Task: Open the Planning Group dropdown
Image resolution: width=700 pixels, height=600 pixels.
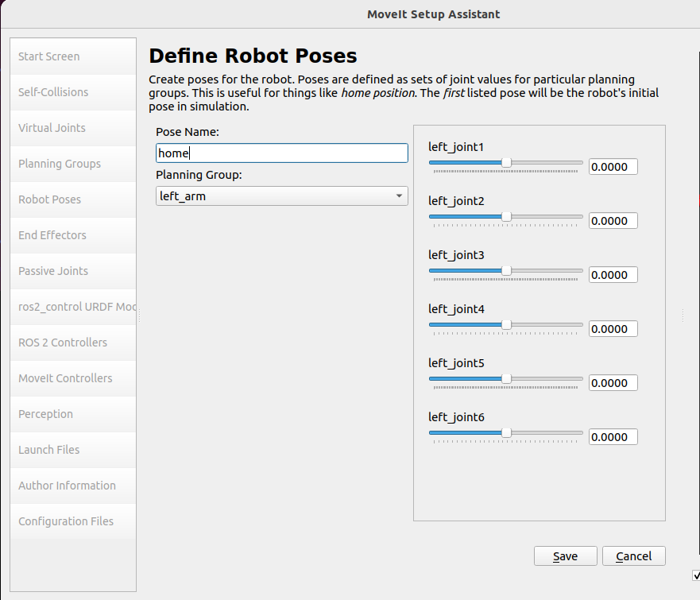Action: 282,196
